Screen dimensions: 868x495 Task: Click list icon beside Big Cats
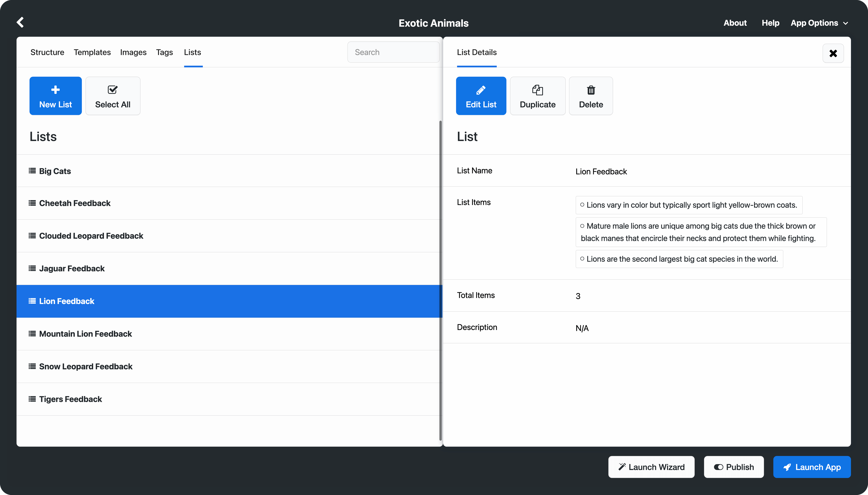pyautogui.click(x=32, y=171)
